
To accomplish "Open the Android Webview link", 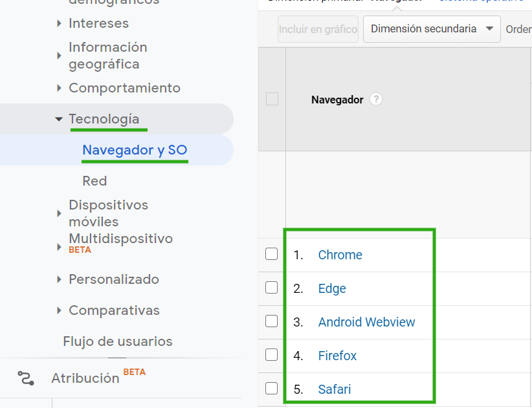I will [x=366, y=322].
